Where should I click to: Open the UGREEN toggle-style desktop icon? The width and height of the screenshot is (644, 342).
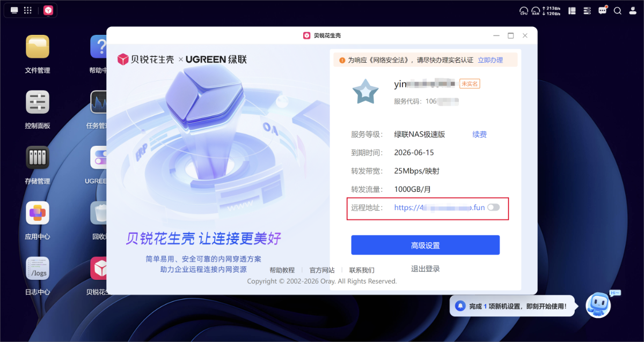[99, 158]
